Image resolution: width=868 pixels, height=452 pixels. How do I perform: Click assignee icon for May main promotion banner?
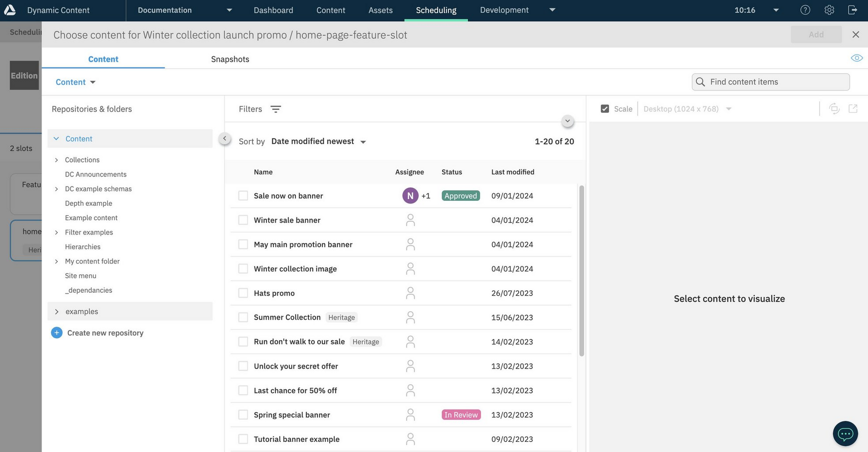tap(410, 244)
